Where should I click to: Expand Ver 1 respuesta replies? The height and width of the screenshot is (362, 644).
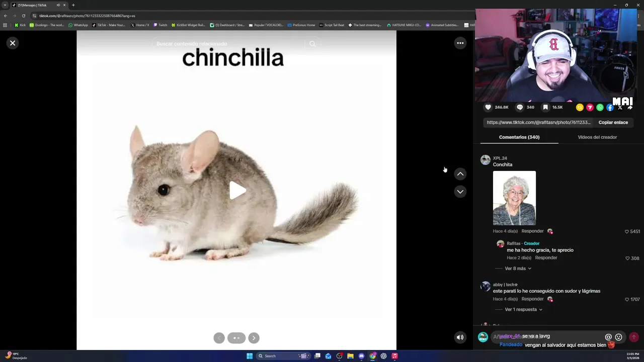[524, 310]
